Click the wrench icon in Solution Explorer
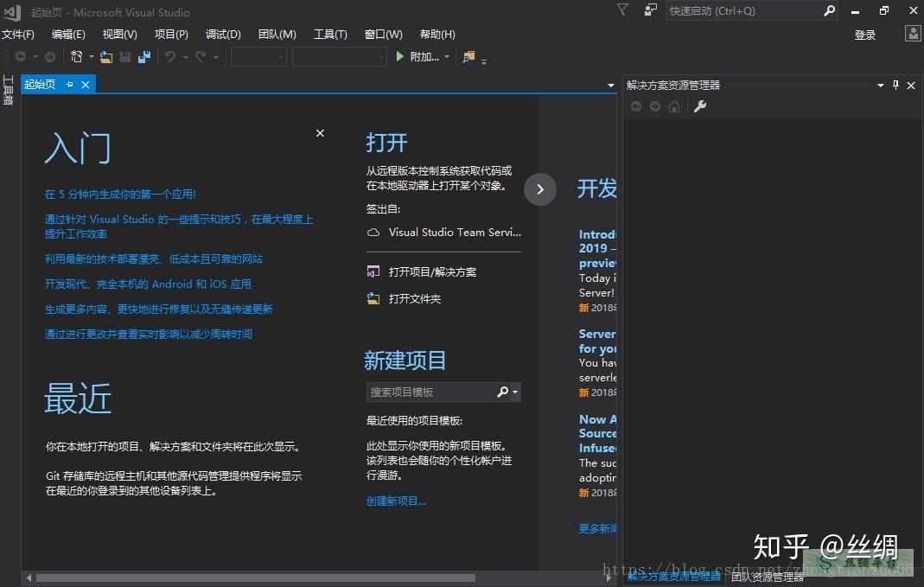Image resolution: width=924 pixels, height=587 pixels. (x=700, y=105)
